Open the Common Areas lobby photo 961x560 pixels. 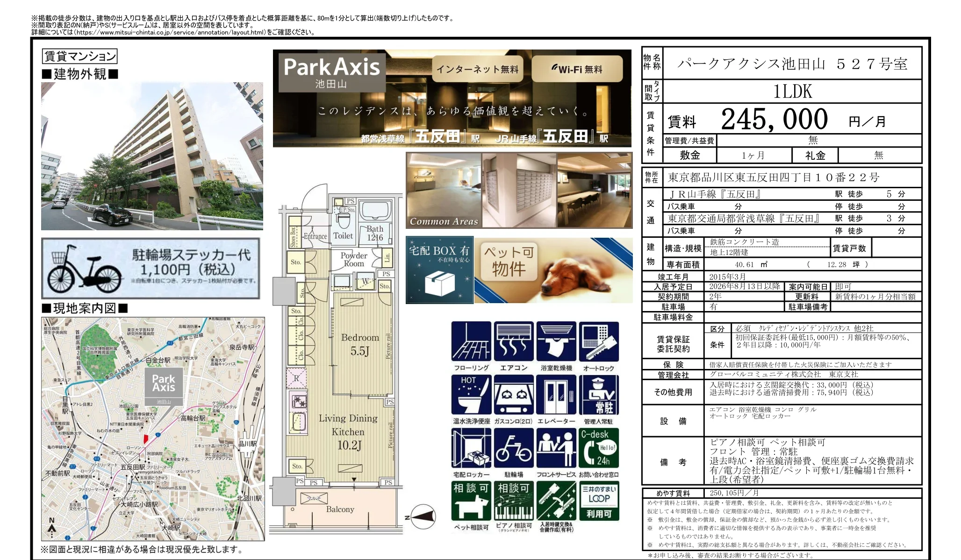tap(444, 190)
